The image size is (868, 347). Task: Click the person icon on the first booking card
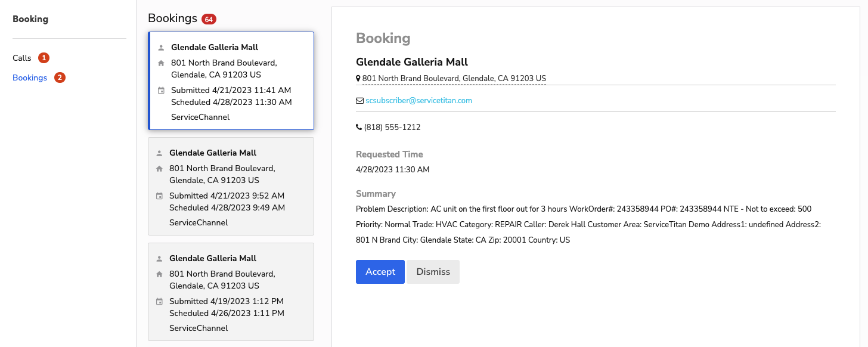tap(160, 46)
